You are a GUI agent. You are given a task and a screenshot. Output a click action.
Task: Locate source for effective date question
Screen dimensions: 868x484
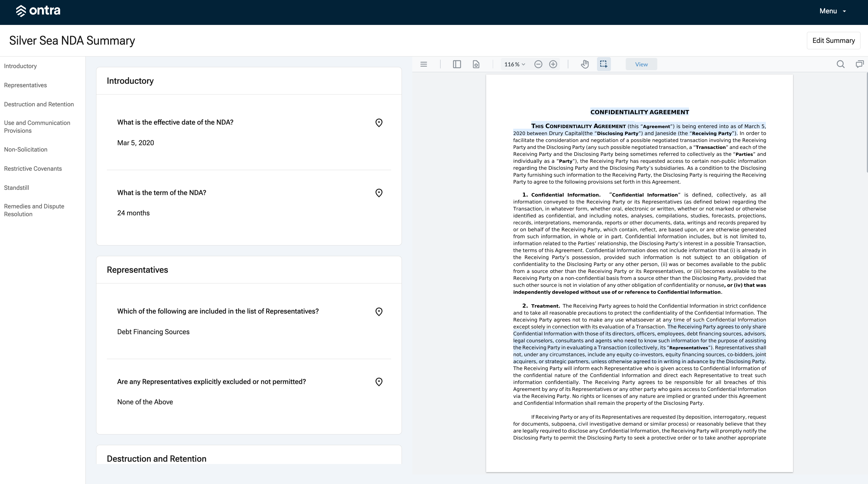click(379, 123)
